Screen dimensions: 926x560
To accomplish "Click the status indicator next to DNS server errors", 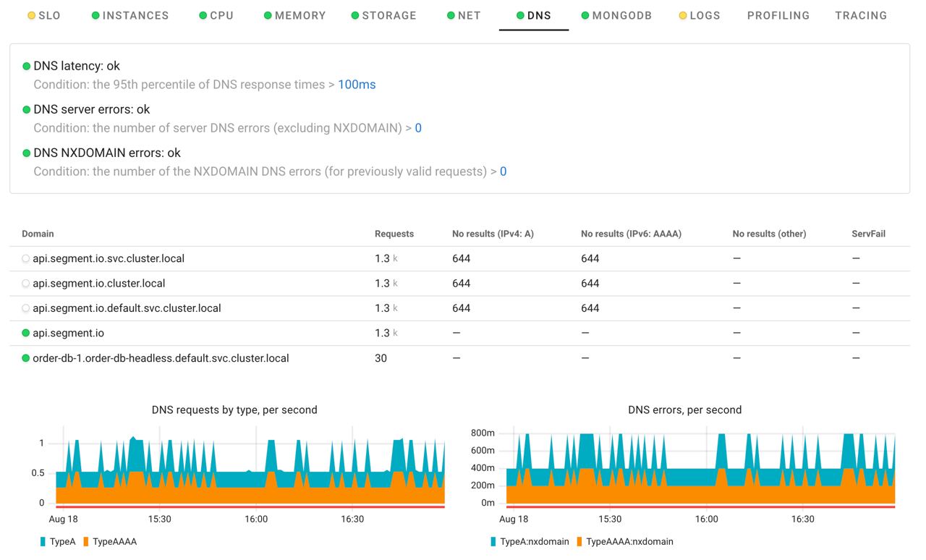I will [26, 109].
